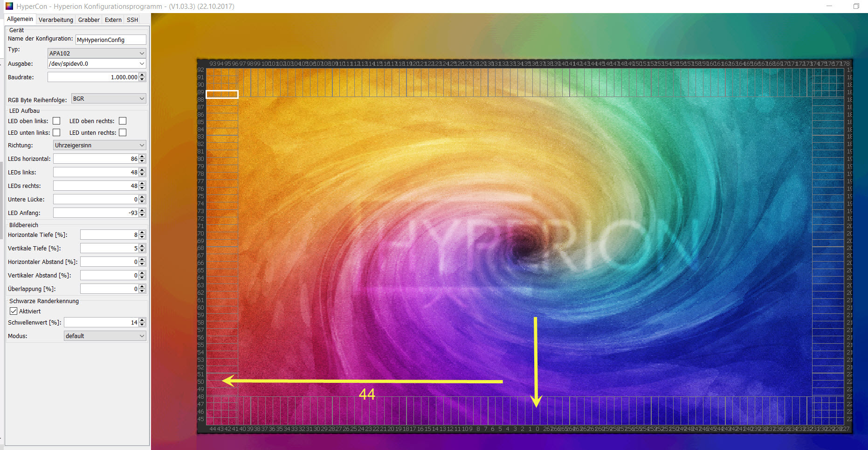868x450 pixels.
Task: Expand the RGB Byte Reihenfolge dropdown
Action: pos(109,99)
